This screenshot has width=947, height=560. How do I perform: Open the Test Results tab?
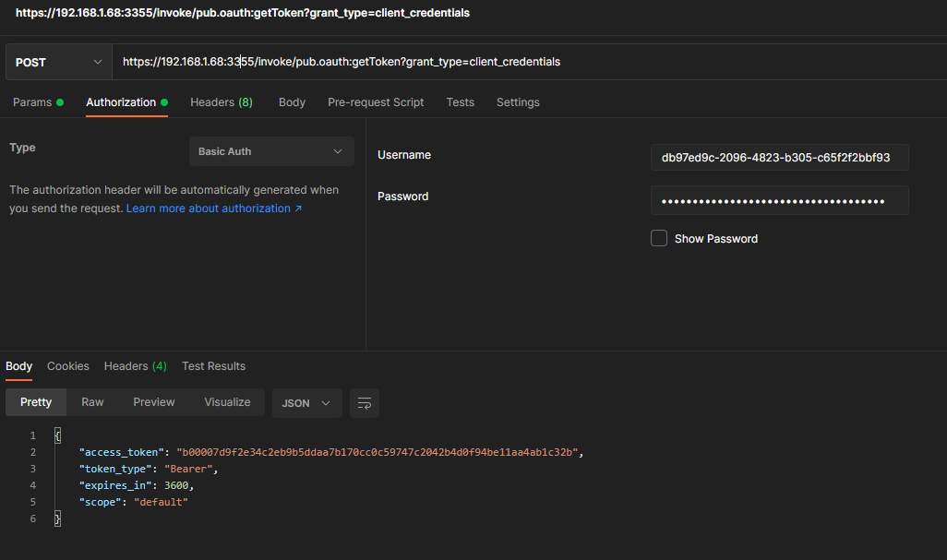coord(213,366)
